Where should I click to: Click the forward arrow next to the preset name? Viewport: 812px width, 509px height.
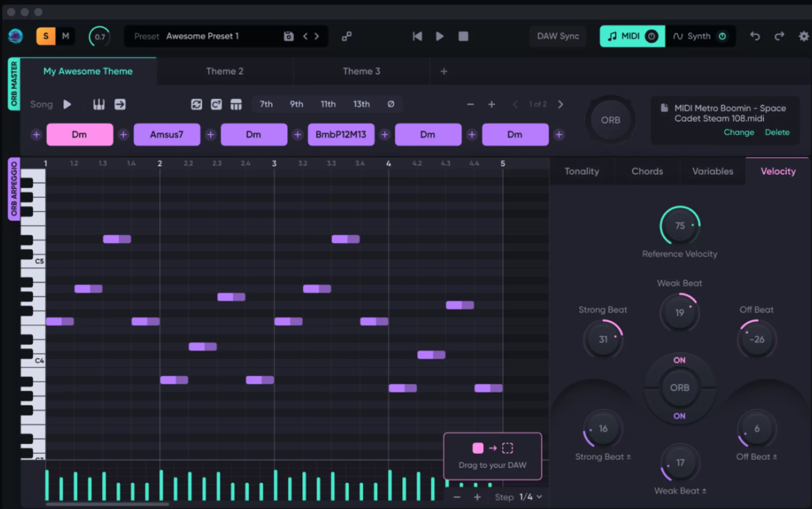point(316,36)
